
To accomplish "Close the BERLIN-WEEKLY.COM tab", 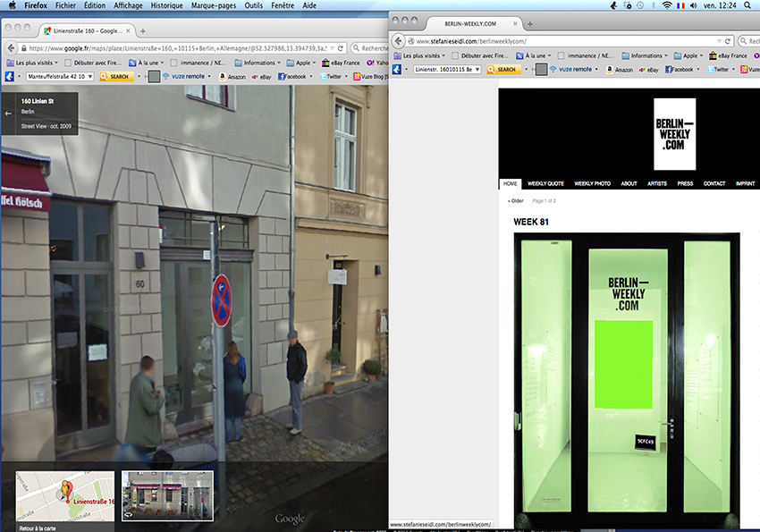I will 515,23.
